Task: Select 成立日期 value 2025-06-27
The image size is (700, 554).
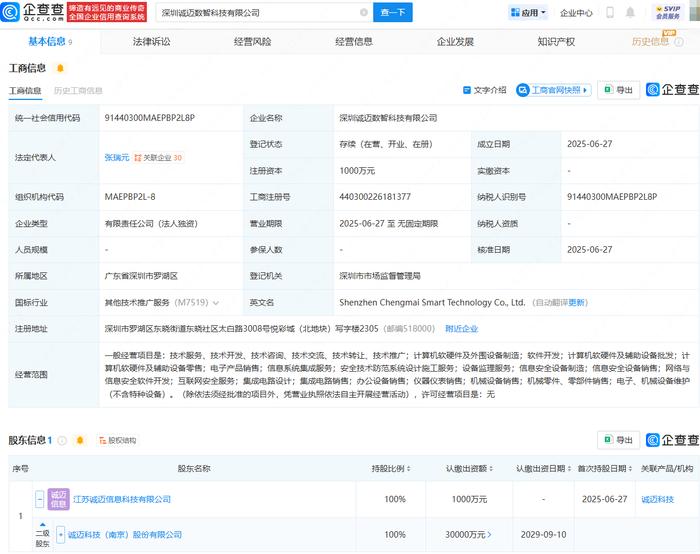Action: (589, 144)
